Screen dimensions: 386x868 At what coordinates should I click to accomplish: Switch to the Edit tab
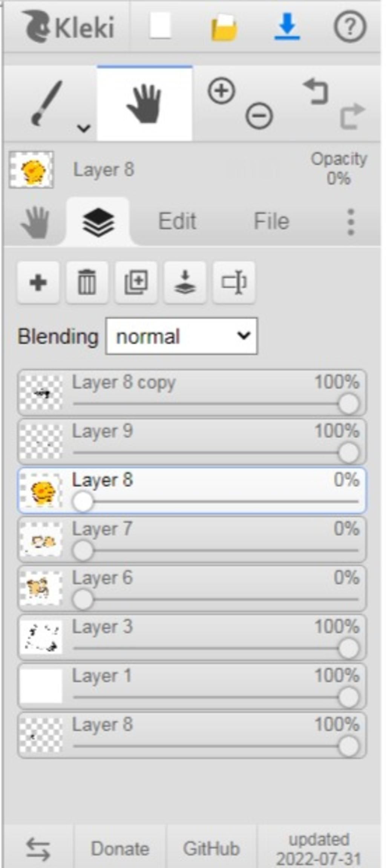[177, 221]
